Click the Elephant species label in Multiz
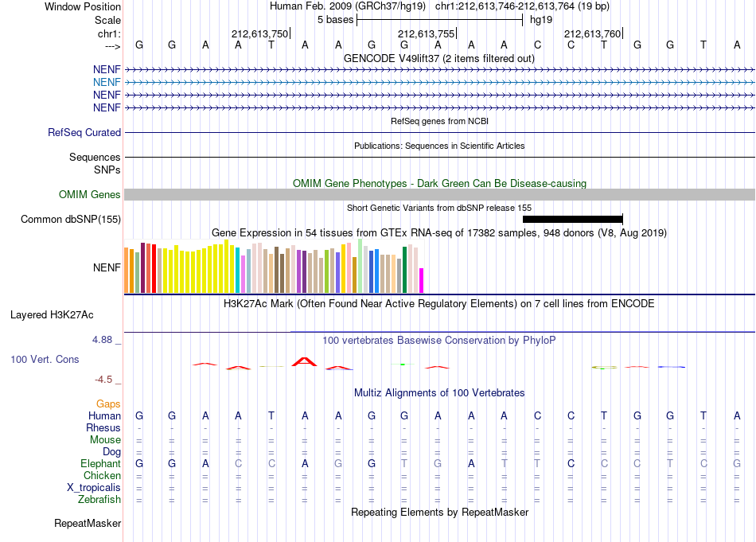Image resolution: width=756 pixels, height=542 pixels. click(x=100, y=463)
